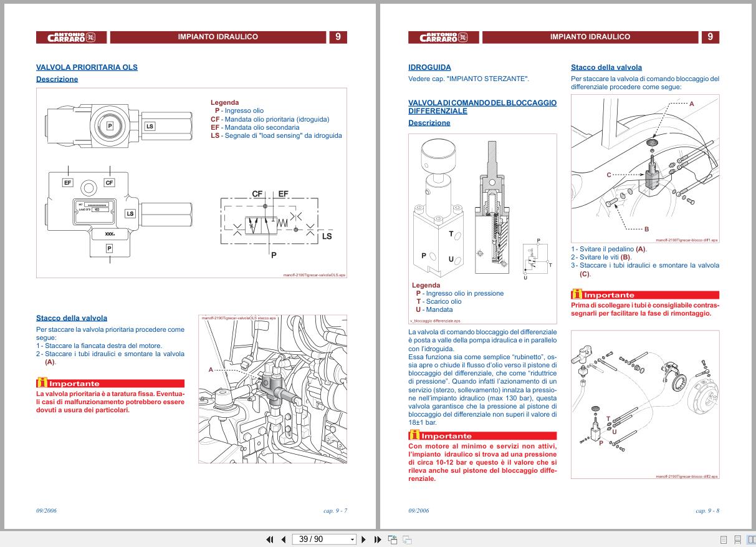Screen dimensions: 756x547
Task: Click the OLS valve top view drawing
Action: 120,126
